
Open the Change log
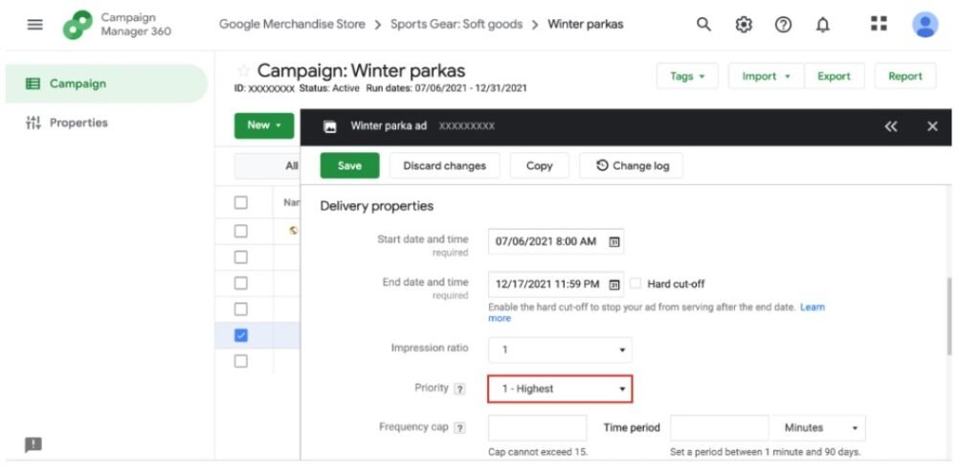(x=632, y=166)
